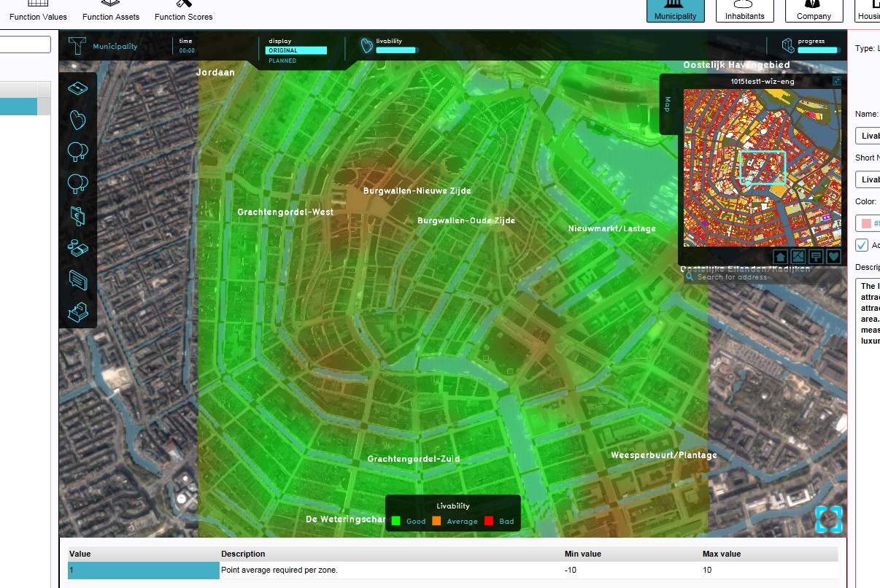Click the home icon below the minimap
This screenshot has width=880, height=588.
780,257
